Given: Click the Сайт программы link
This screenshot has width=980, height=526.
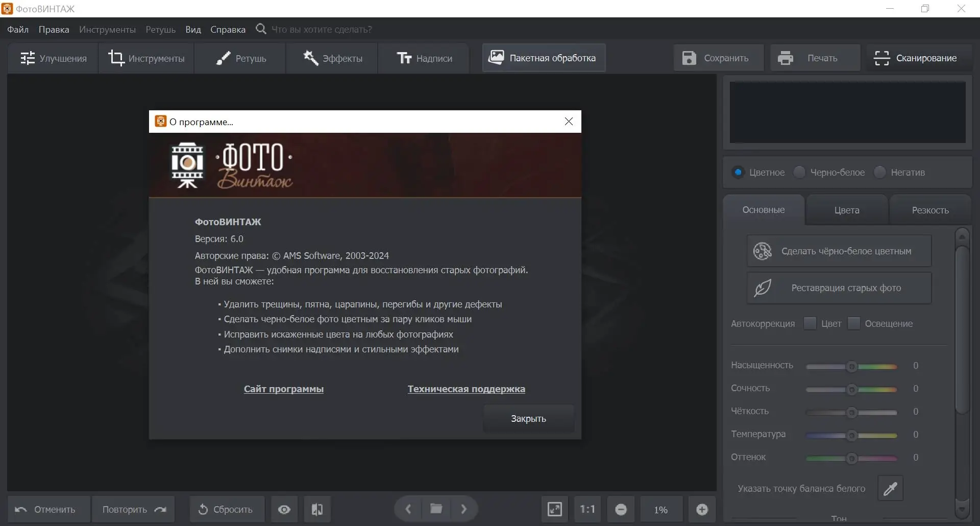Looking at the screenshot, I should [284, 389].
